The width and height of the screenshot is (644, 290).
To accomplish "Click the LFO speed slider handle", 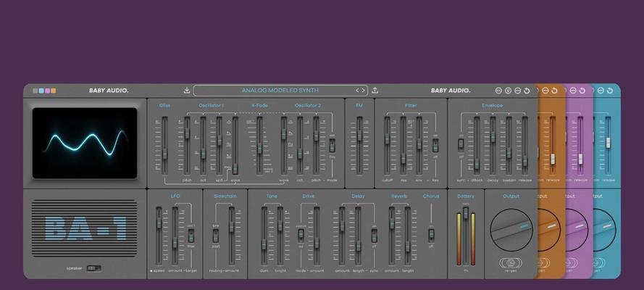I will (x=159, y=223).
